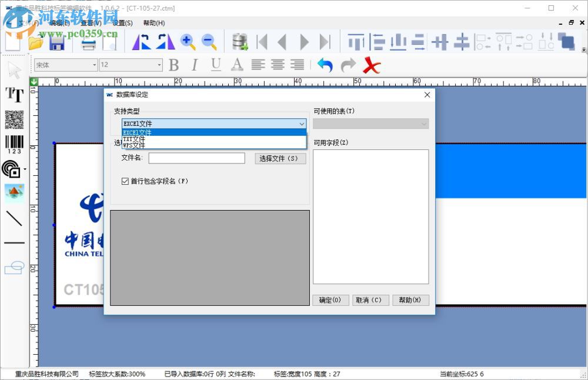The height and width of the screenshot is (380, 588).
Task: Click the font color swatch icon
Action: pos(236,65)
